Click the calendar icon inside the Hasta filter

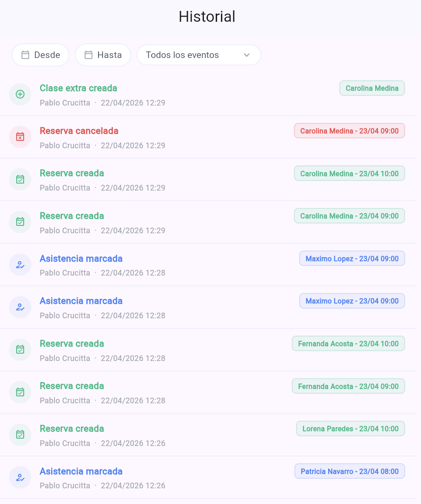[88, 54]
